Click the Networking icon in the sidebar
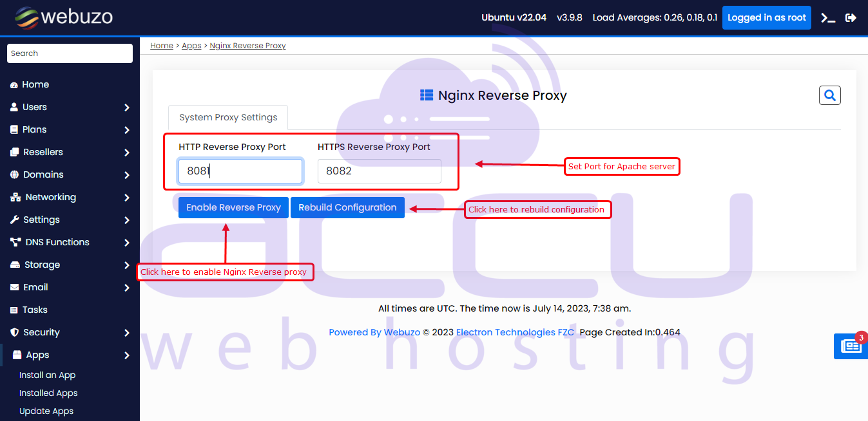This screenshot has width=868, height=421. click(15, 197)
